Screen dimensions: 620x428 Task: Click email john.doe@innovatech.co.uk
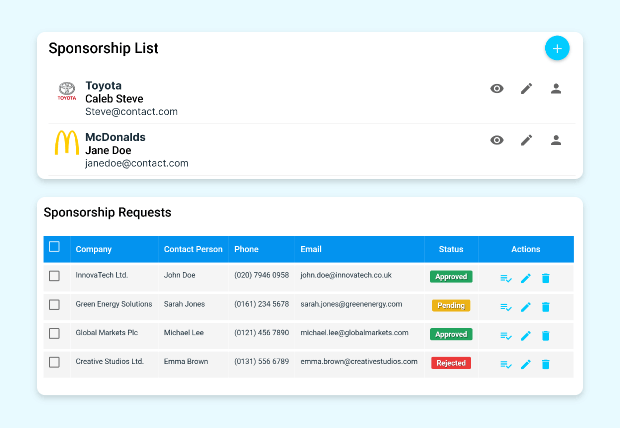(x=345, y=276)
